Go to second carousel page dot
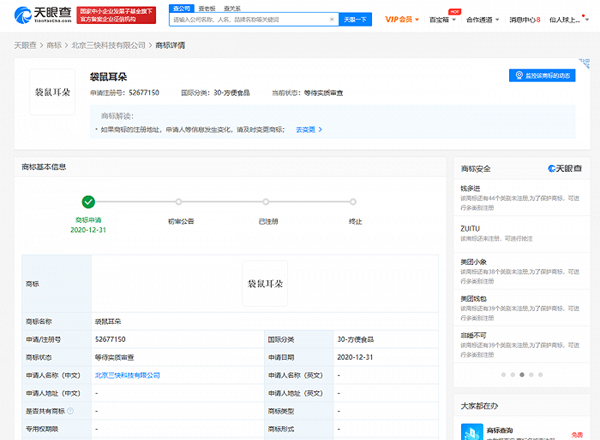The width and height of the screenshot is (600, 440). tap(513, 375)
